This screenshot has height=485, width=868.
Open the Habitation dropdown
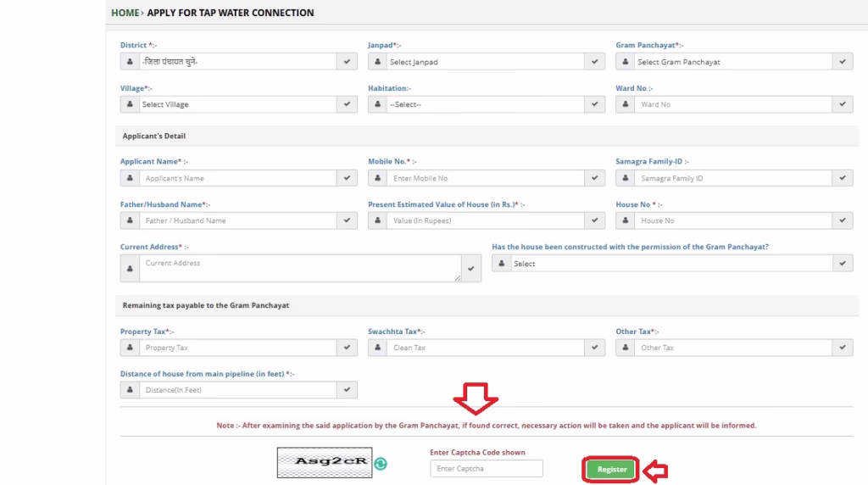point(486,104)
